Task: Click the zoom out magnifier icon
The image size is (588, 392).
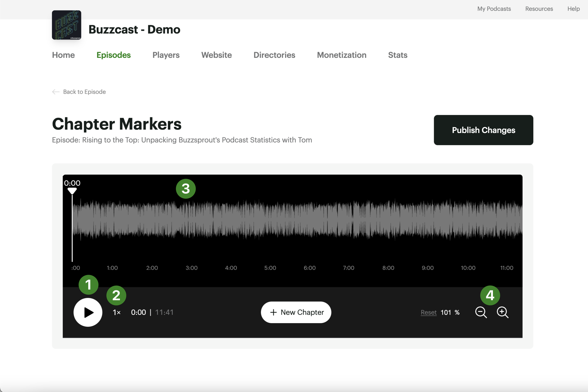Action: (x=481, y=312)
